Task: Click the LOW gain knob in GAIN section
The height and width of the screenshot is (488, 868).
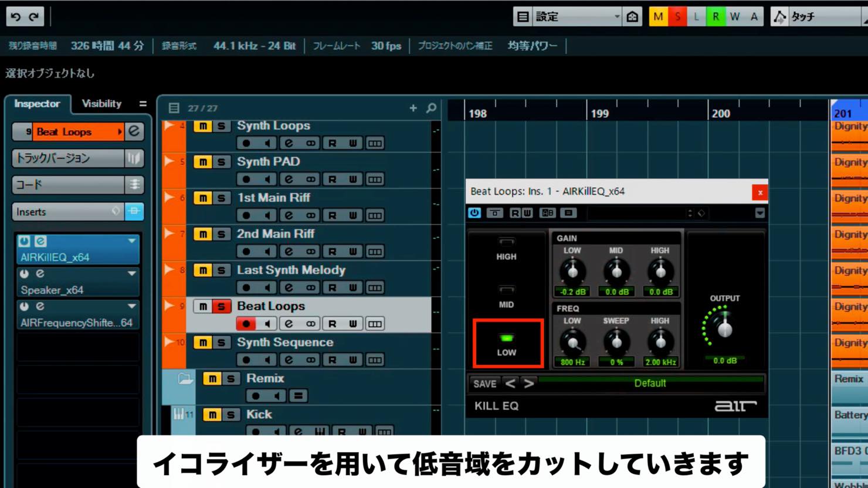Action: click(572, 272)
